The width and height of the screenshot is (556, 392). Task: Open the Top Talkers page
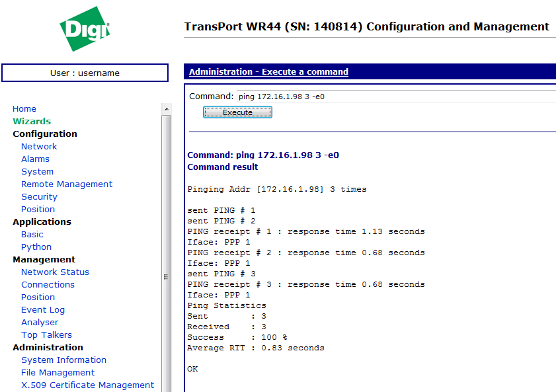click(46, 335)
